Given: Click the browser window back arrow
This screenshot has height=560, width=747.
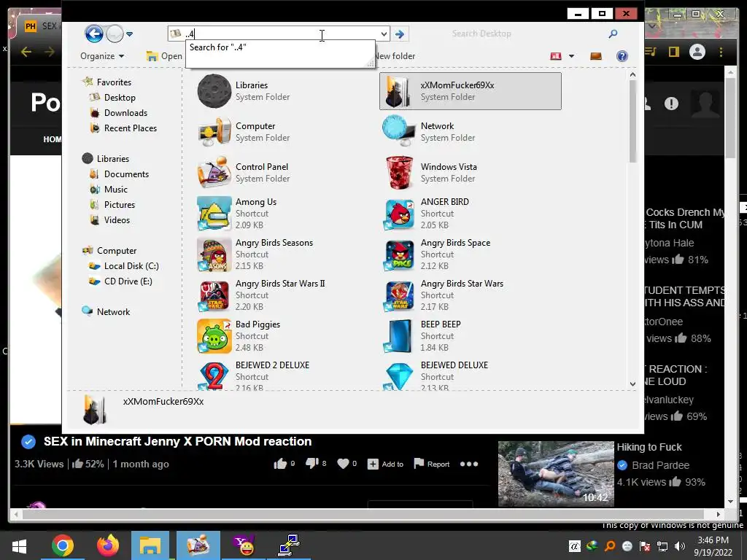Looking at the screenshot, I should click(26, 52).
